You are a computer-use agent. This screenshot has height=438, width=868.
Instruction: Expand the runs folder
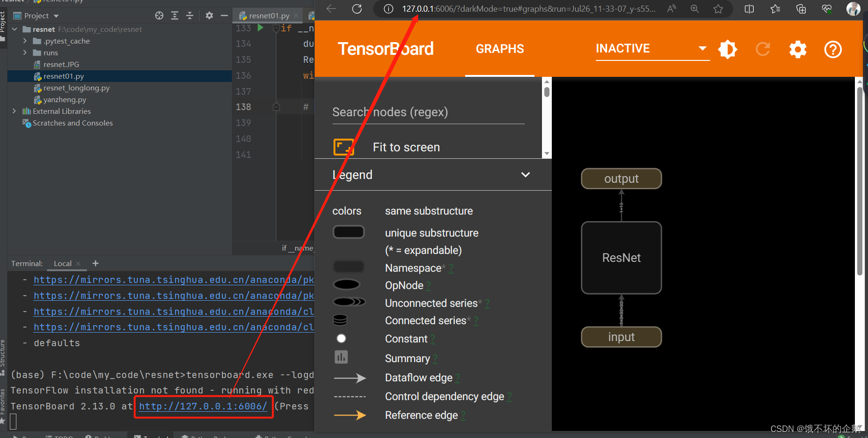[25, 52]
